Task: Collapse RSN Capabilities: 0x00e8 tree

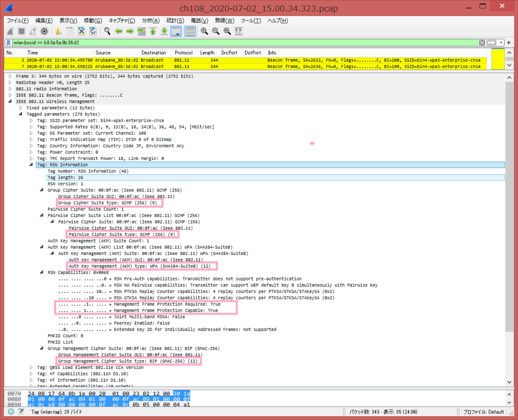Action: point(42,273)
